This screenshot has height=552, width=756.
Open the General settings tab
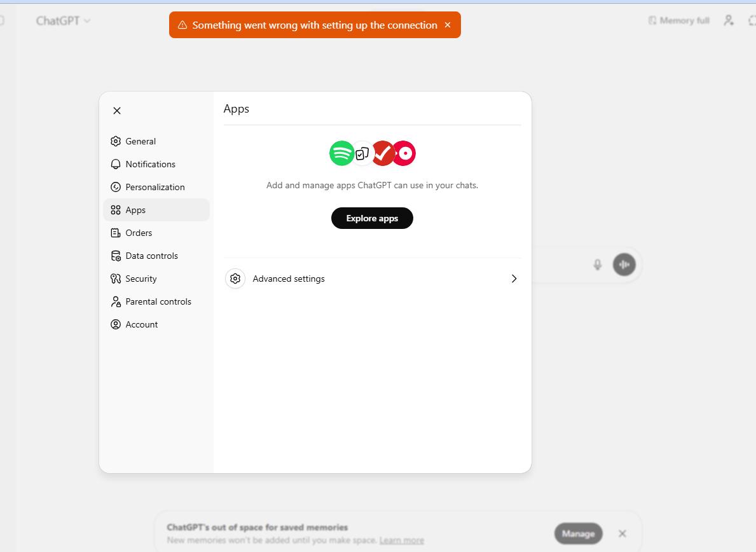(141, 141)
